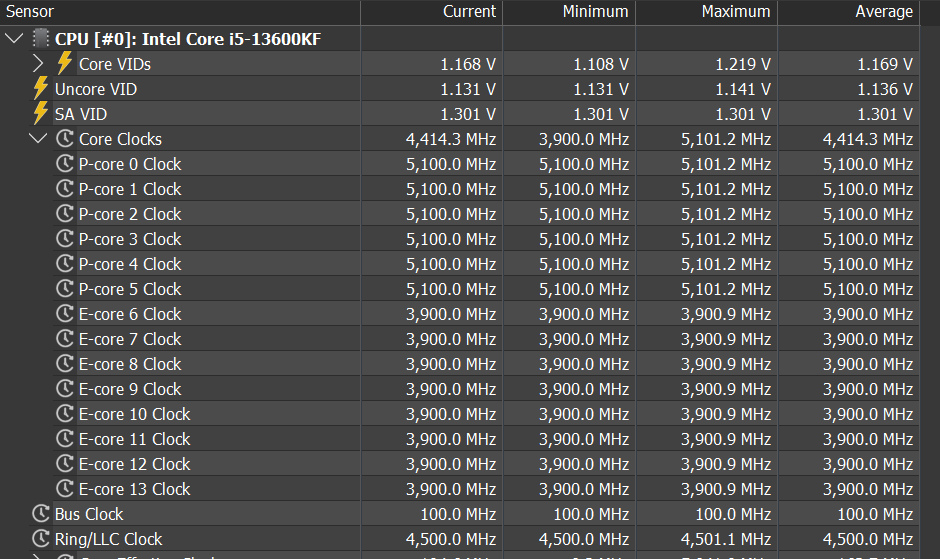
Task: Click the clock icon for E-core 10 Clock
Action: coord(65,413)
